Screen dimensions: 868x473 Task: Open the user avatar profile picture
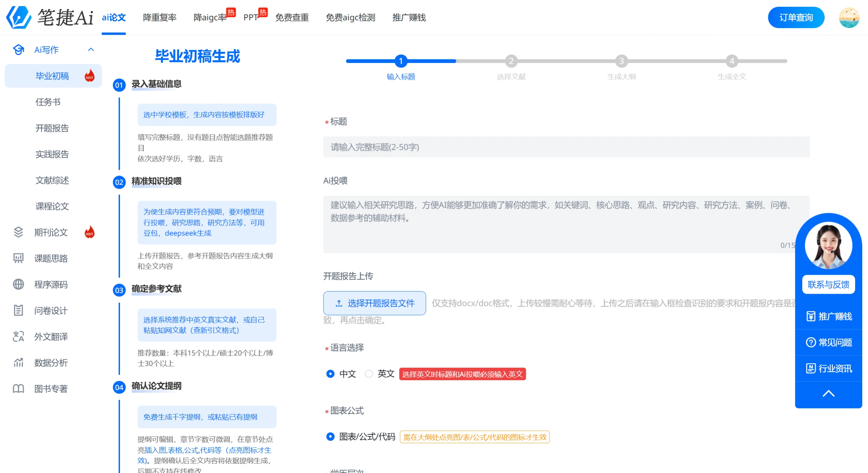[x=849, y=18]
